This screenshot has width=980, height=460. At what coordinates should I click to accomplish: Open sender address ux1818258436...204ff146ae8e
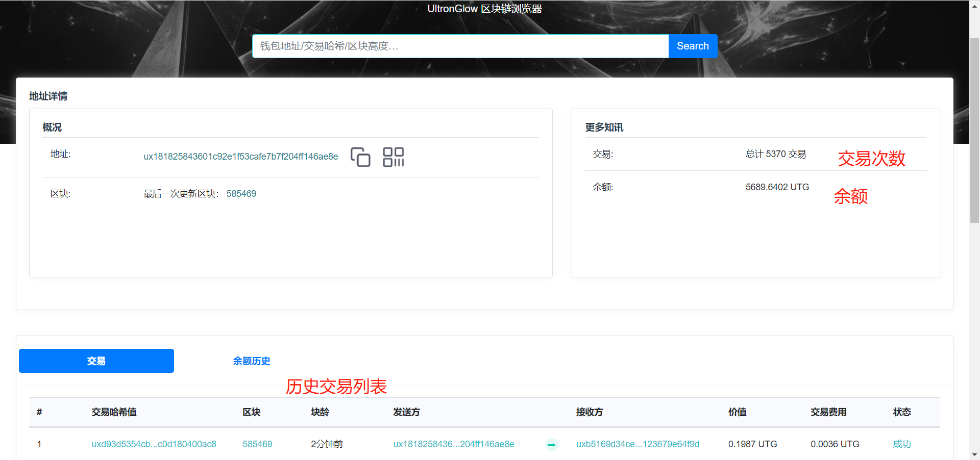click(x=454, y=444)
